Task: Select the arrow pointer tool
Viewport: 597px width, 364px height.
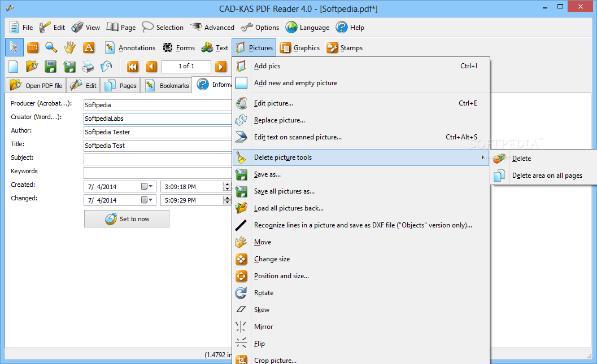Action: (x=14, y=47)
